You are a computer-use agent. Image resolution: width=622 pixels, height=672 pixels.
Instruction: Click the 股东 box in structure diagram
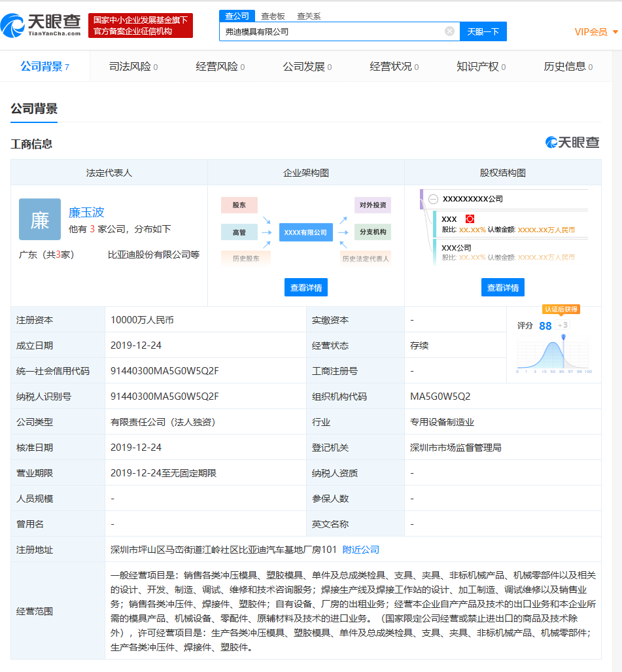[239, 205]
